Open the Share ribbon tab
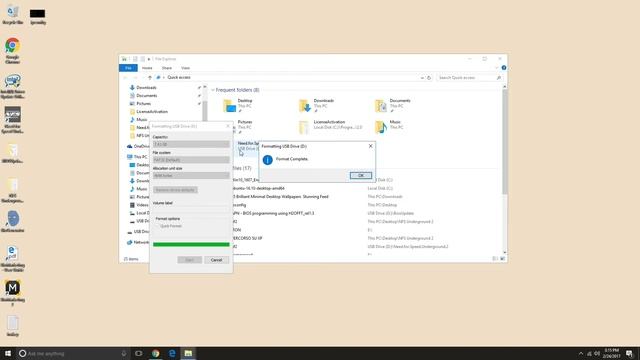 [x=167, y=68]
